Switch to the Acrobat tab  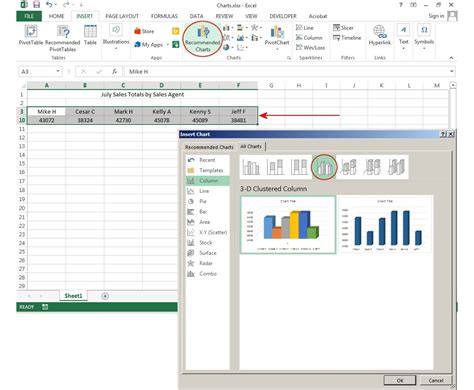[x=318, y=16]
